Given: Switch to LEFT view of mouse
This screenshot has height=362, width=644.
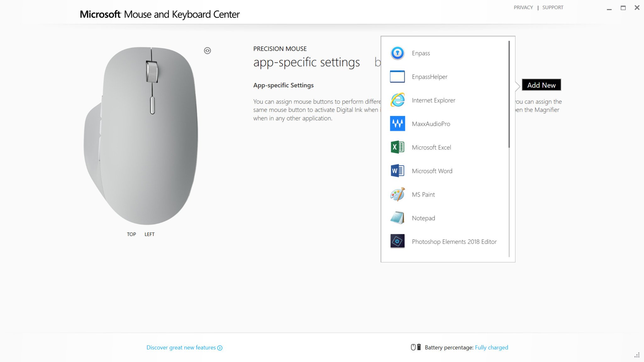Looking at the screenshot, I should coord(149,234).
